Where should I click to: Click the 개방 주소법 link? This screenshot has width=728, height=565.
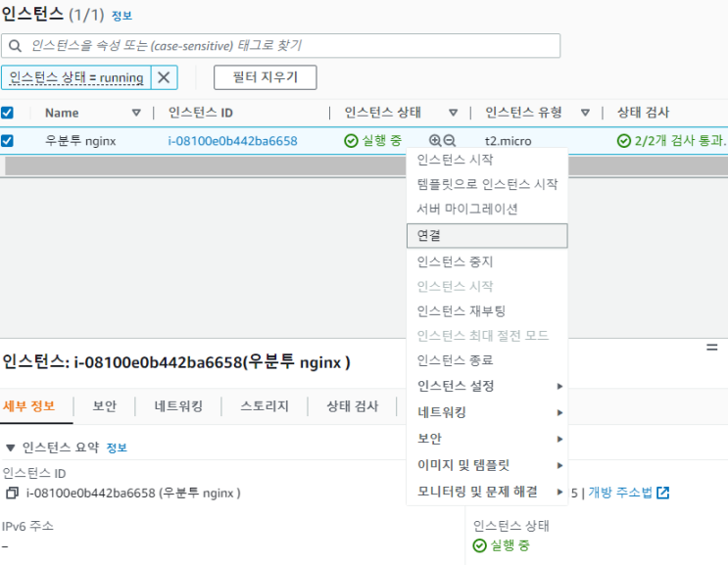pyautogui.click(x=620, y=493)
